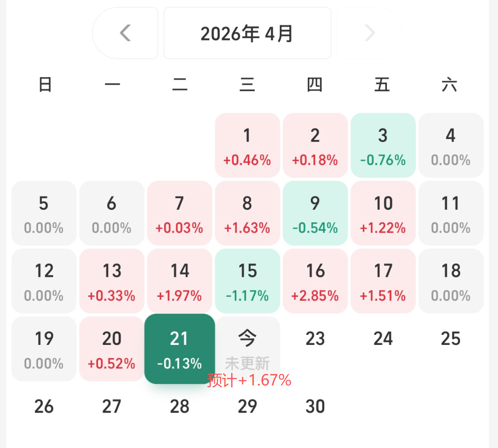Select April 19 in the calendar
The height and width of the screenshot is (448, 498).
(x=44, y=349)
